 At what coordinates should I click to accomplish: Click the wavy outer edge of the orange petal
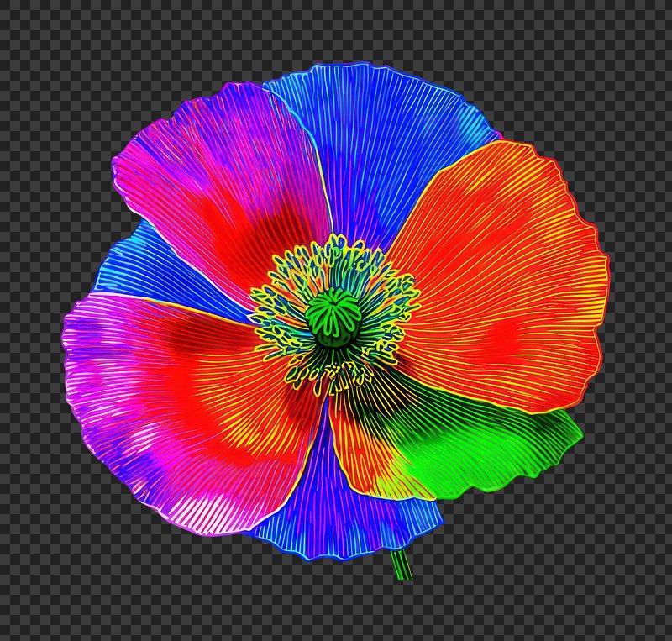coord(601,277)
